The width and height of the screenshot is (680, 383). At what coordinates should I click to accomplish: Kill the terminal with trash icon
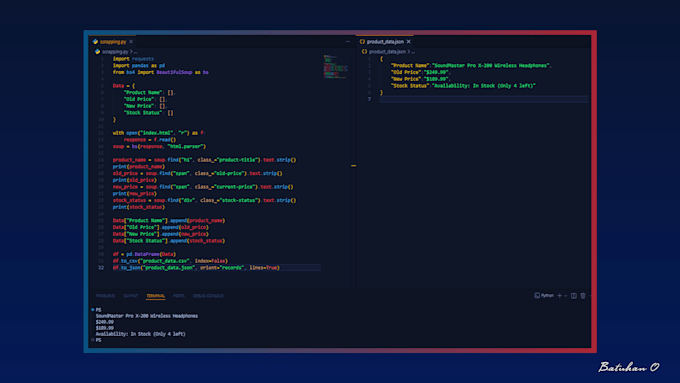(x=583, y=296)
